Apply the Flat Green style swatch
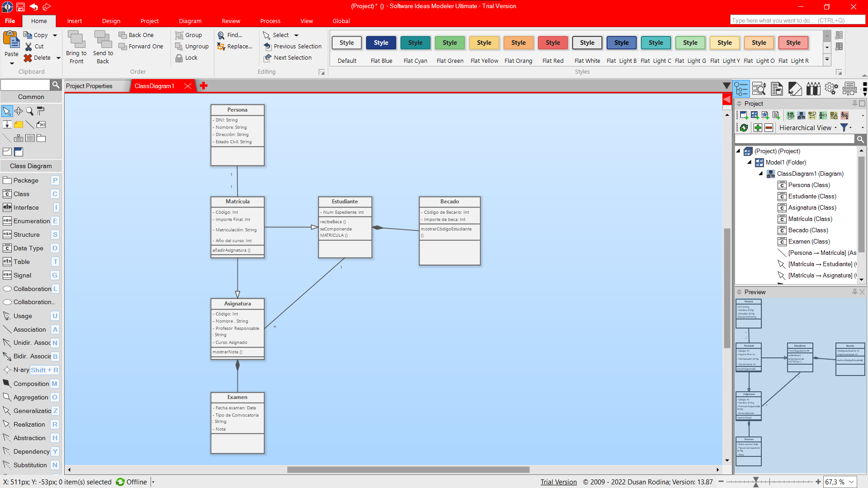Viewport: 868px width, 488px height. click(x=449, y=43)
